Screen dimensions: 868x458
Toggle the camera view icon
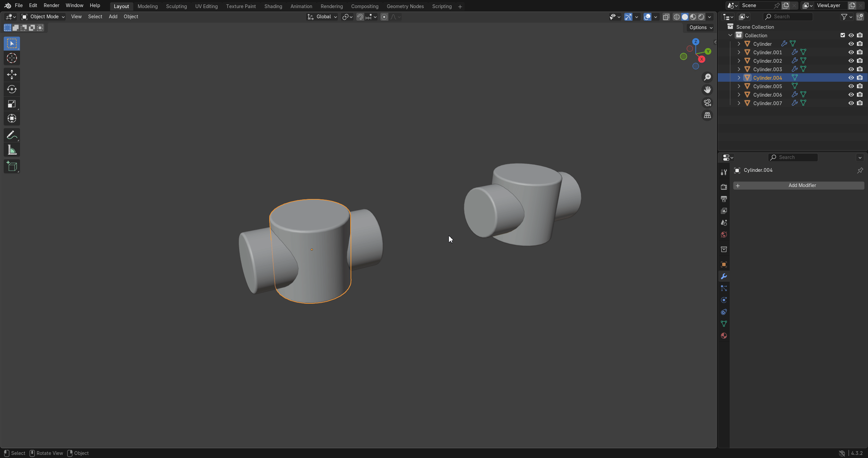coord(707,103)
